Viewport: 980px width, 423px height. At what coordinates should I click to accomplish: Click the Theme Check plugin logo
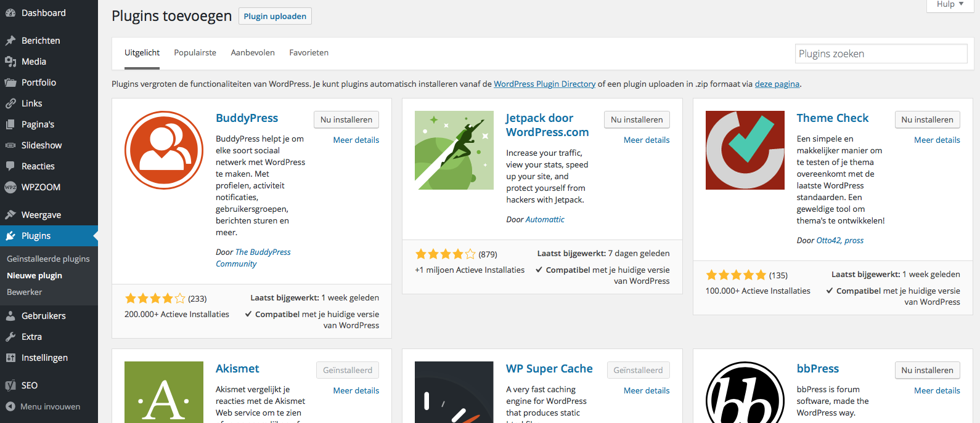click(745, 150)
